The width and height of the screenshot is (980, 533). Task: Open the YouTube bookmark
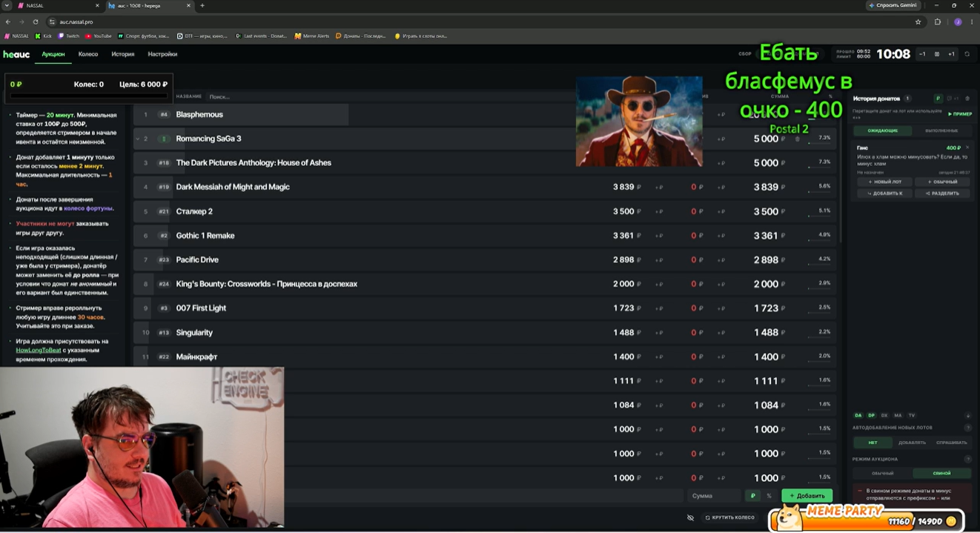click(99, 36)
